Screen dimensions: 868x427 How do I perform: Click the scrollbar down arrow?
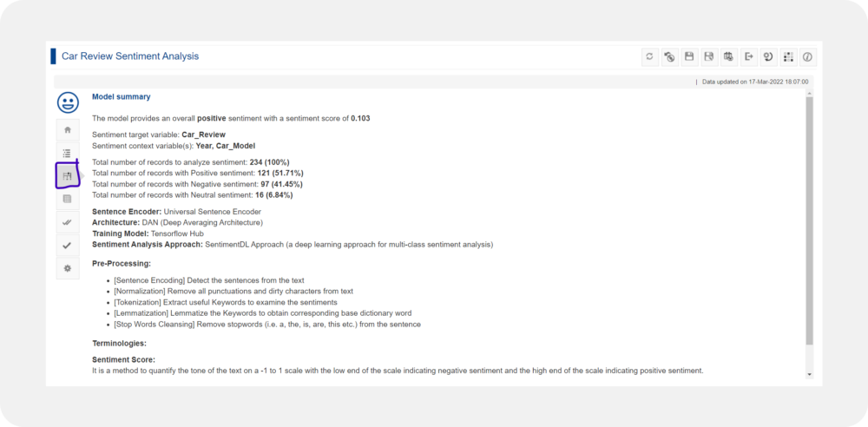pos(809,375)
